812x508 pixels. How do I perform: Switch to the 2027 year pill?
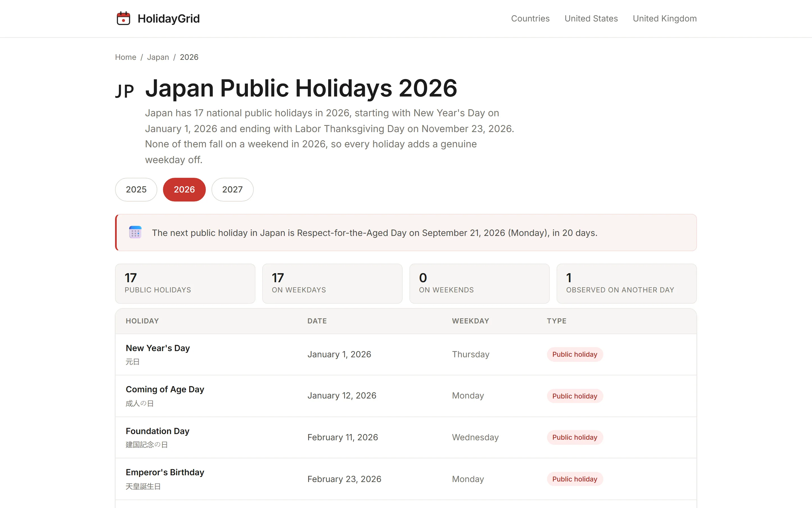pyautogui.click(x=232, y=189)
